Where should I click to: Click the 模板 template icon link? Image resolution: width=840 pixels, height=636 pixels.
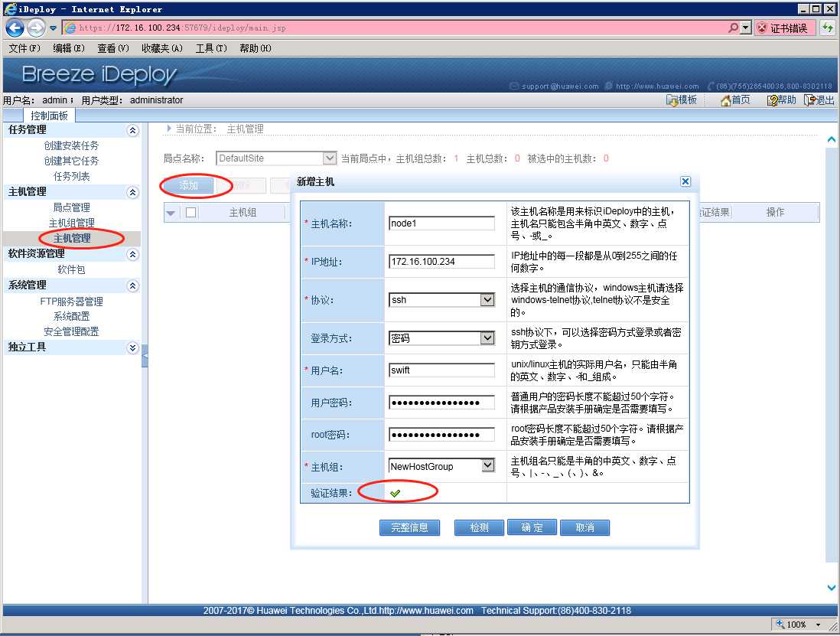click(x=681, y=100)
